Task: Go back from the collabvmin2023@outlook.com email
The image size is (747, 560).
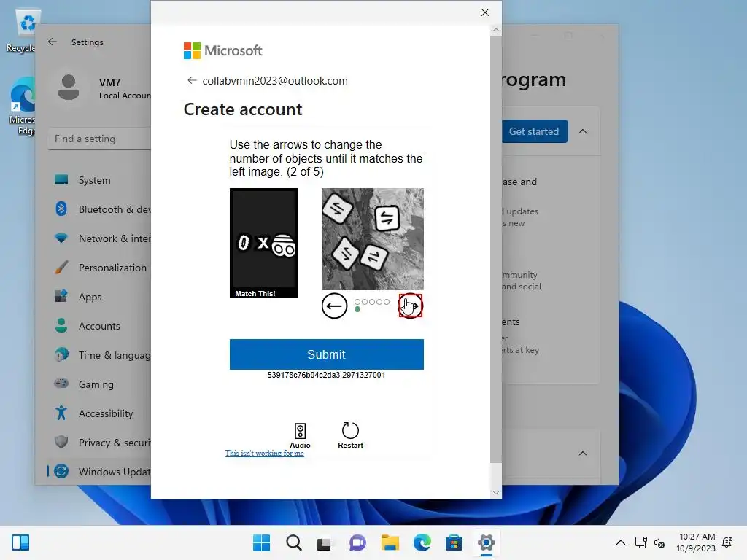Action: coord(192,80)
